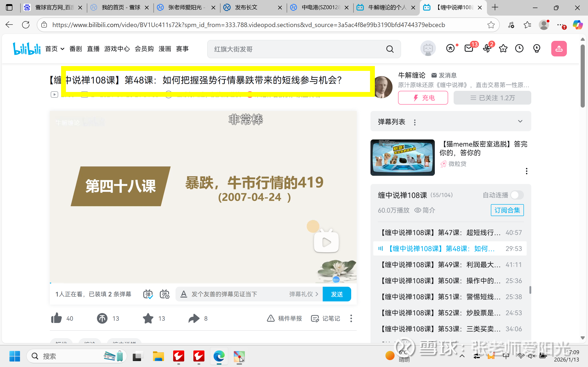The image size is (588, 367).
Task: Toggle danmaku display on/off icon
Action: click(148, 294)
